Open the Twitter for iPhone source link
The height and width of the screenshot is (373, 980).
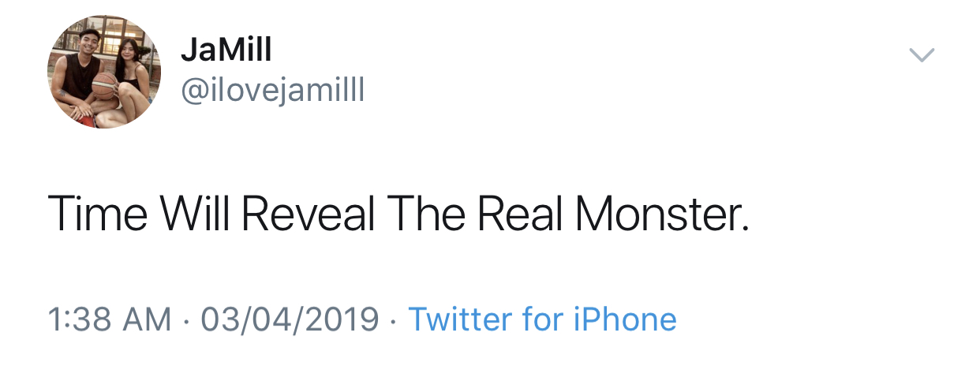tap(542, 319)
